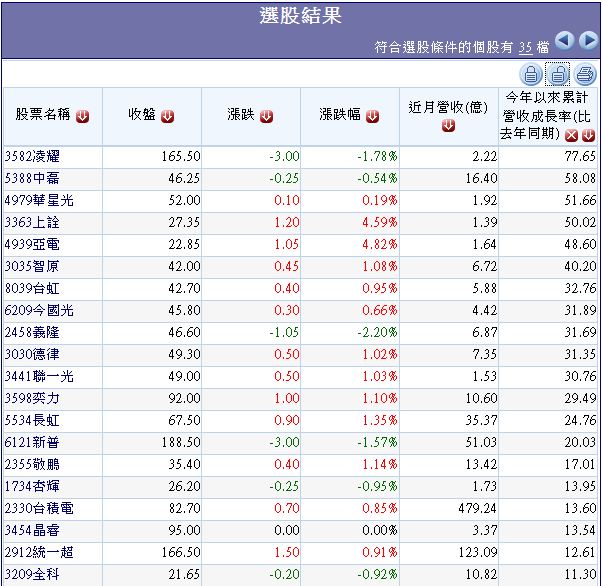
Task: Open stock 1734杏輝
Action: (32, 487)
